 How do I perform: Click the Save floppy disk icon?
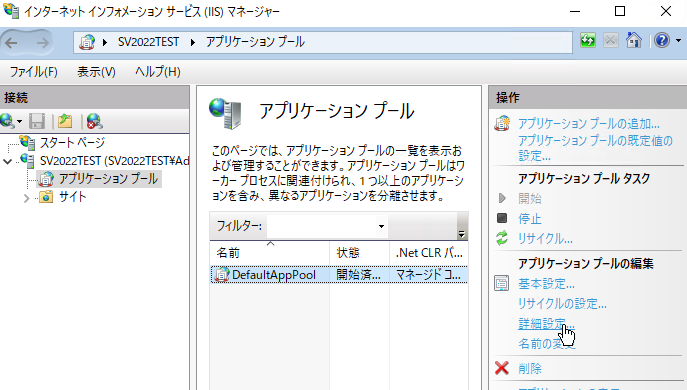click(37, 121)
